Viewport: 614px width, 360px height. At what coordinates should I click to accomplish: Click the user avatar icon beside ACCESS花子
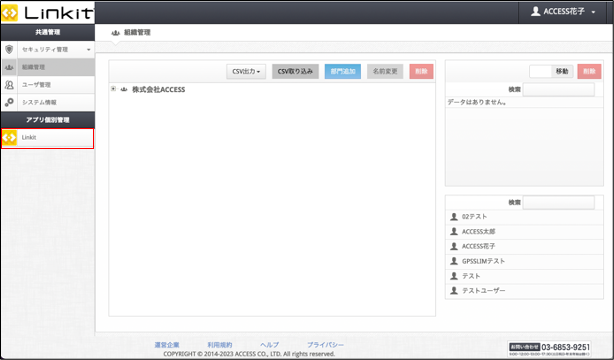535,11
